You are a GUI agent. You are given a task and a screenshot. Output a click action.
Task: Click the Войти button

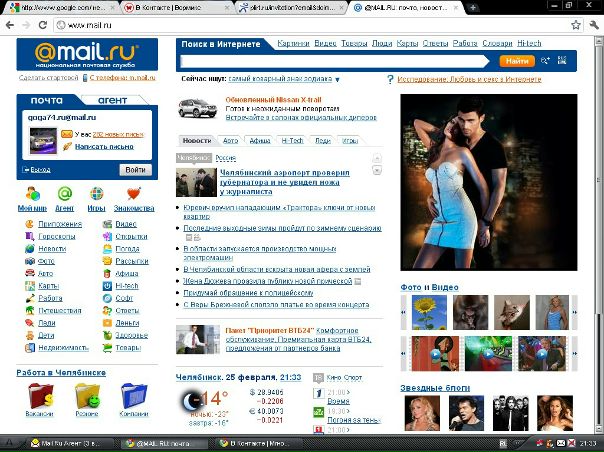coord(136,170)
